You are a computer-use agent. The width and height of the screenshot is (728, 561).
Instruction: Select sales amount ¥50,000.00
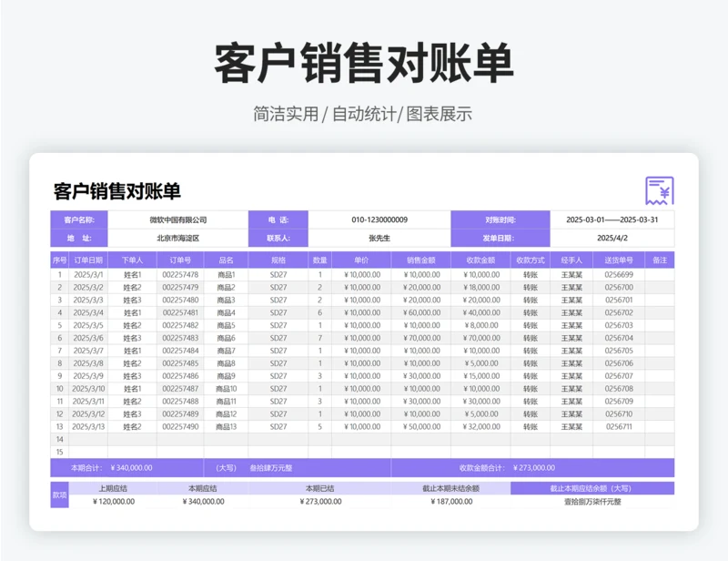421,427
